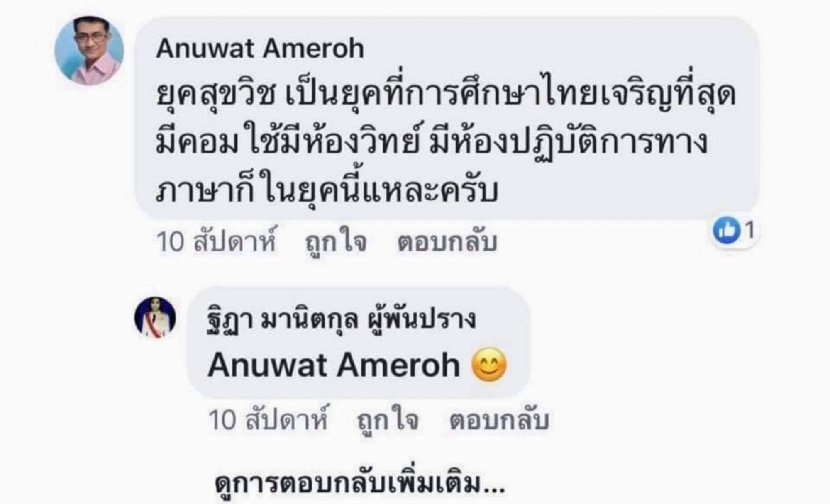
Task: Click the replier name ฐิฏา มานิตกุล ผู้พันปราง
Action: [x=342, y=320]
